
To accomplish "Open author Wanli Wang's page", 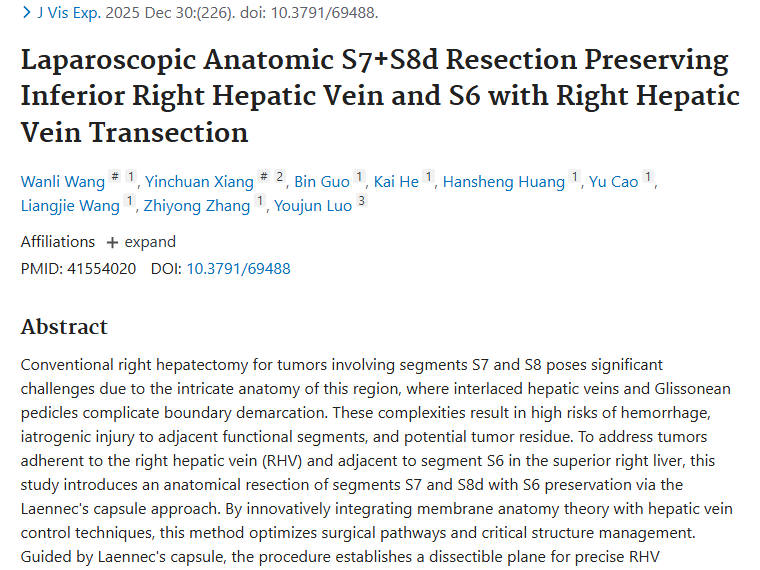I will [x=61, y=182].
